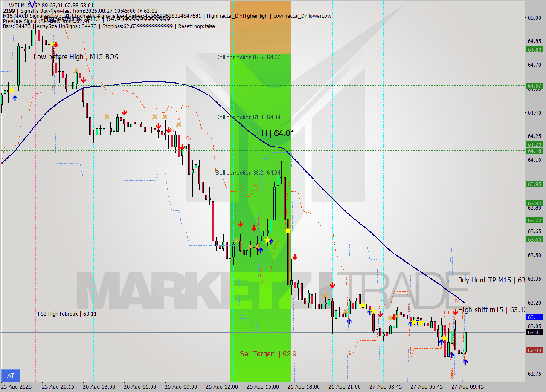Select the 26 Aug 15:00 time axis label
Image resolution: width=546 pixels, height=392 pixels.
(262, 387)
